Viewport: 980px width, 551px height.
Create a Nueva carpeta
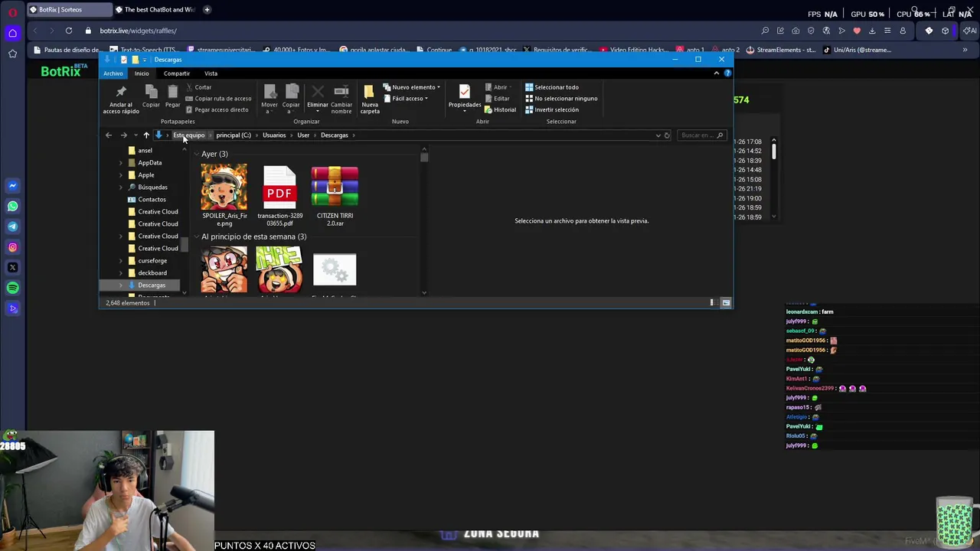370,99
